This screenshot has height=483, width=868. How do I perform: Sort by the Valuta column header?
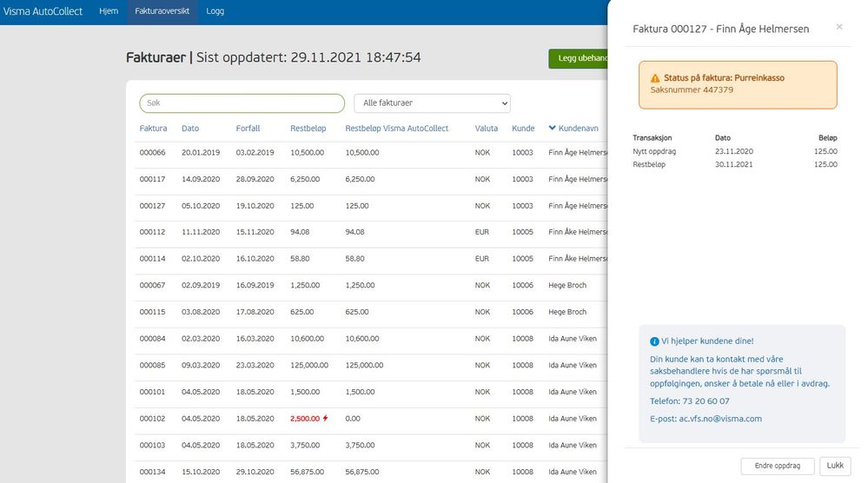pyautogui.click(x=486, y=129)
